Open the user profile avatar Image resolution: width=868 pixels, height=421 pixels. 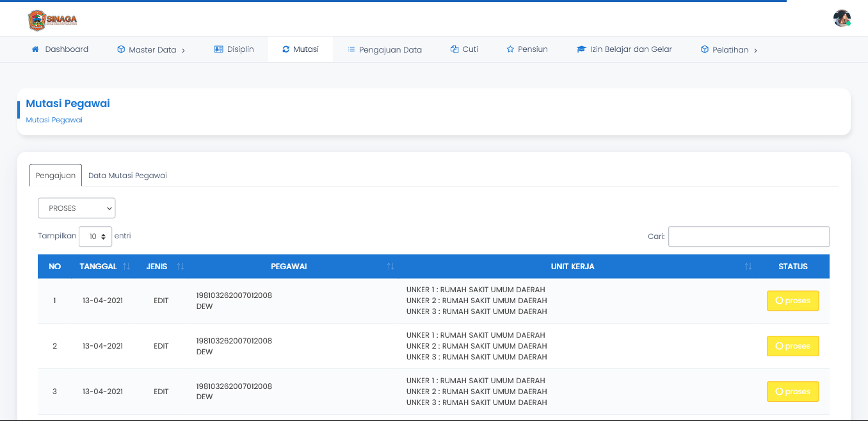tap(842, 19)
